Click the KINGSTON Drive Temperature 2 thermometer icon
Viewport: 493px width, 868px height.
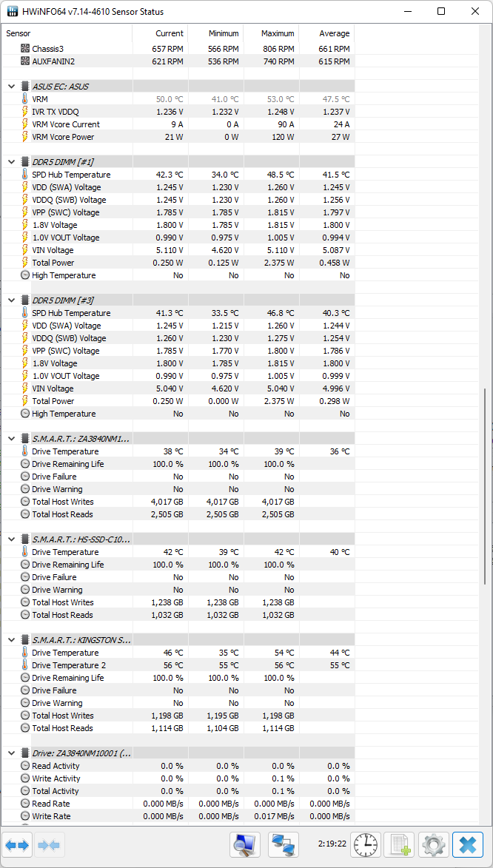pos(25,665)
